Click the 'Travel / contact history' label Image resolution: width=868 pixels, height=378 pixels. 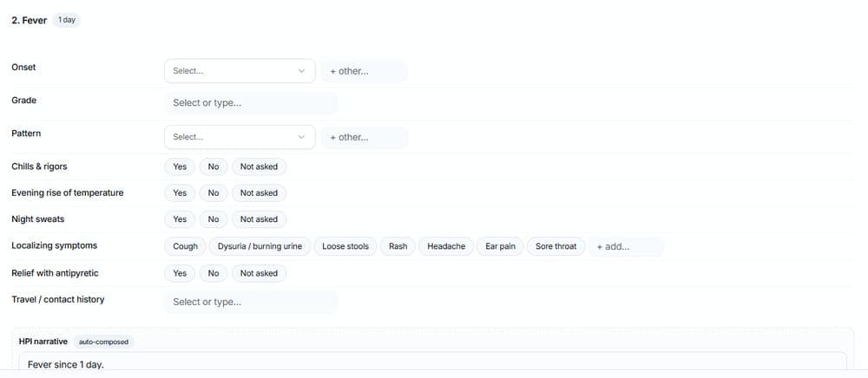tap(58, 299)
